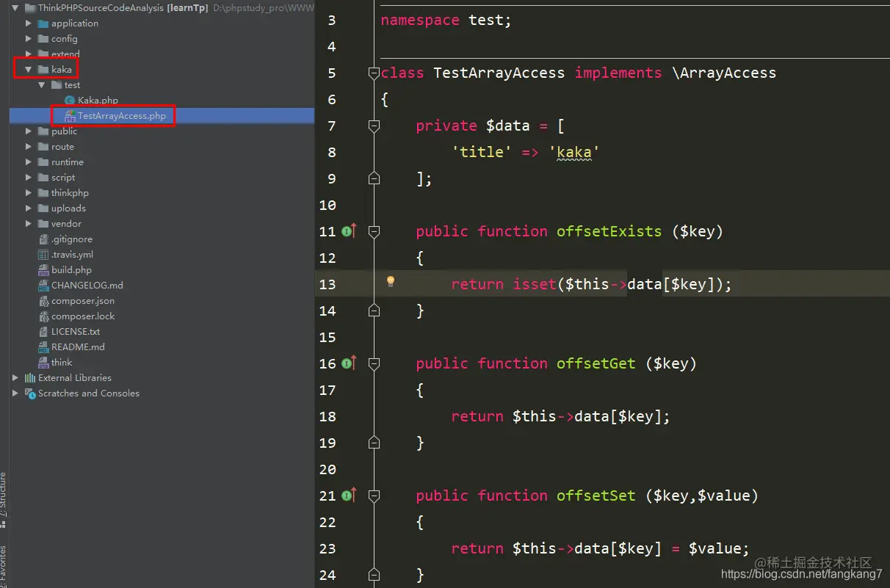Fold the offsetExists function at line 11
The image size is (890, 588).
click(374, 231)
